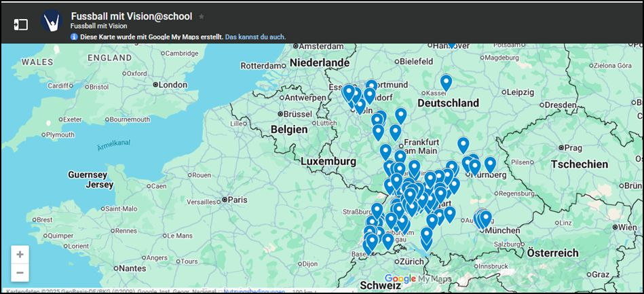Click the map title 'Fussball mit Vision@school'

tap(132, 16)
